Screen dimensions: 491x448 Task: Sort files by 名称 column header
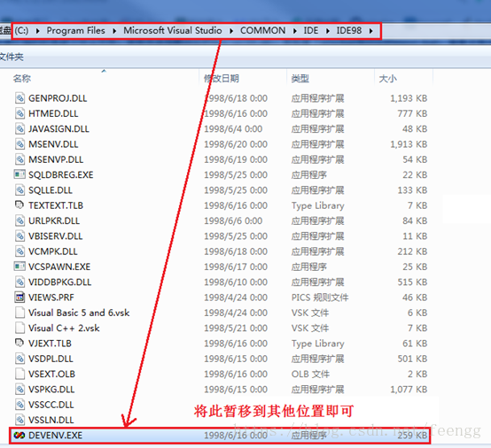point(22,79)
